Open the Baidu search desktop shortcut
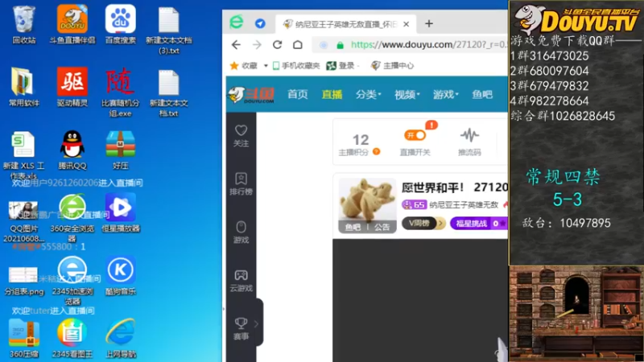Image resolution: width=644 pixels, height=362 pixels. click(120, 25)
